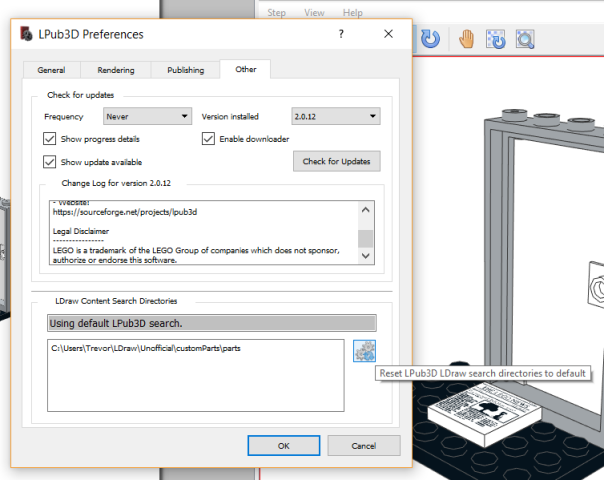Open the Version installed dropdown 2.0.12
The height and width of the screenshot is (480, 604).
[x=336, y=116]
